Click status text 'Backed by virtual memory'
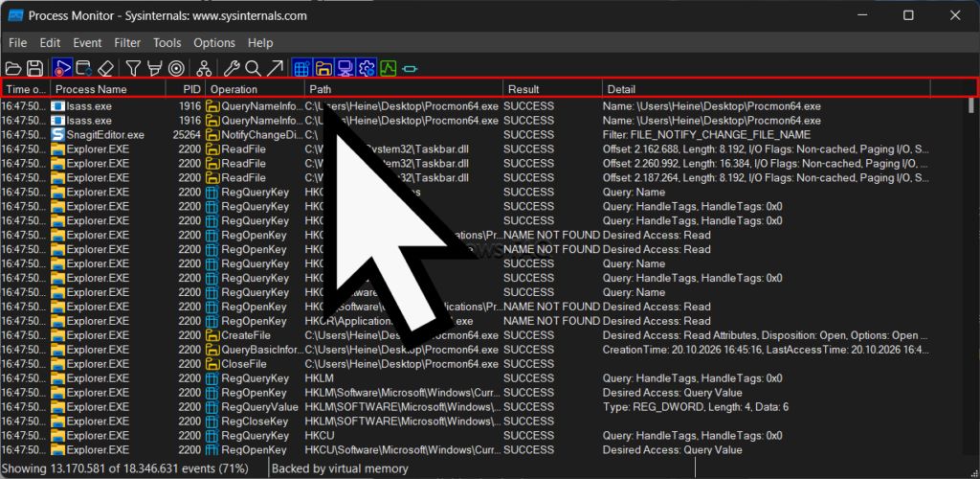Screen dimensions: 980x479 (340, 468)
